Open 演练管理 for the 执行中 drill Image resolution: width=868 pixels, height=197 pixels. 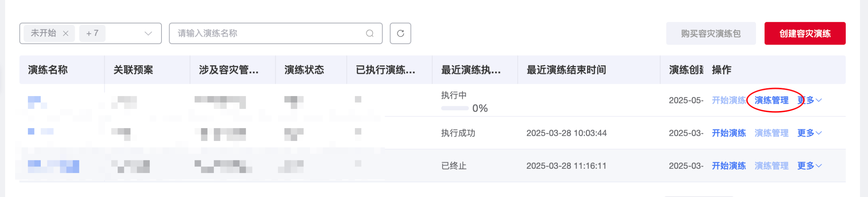771,100
